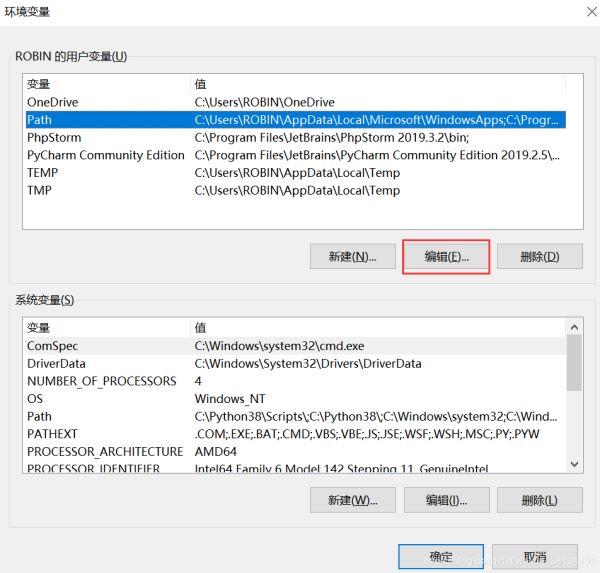Cancel with the 取消 button

535,557
